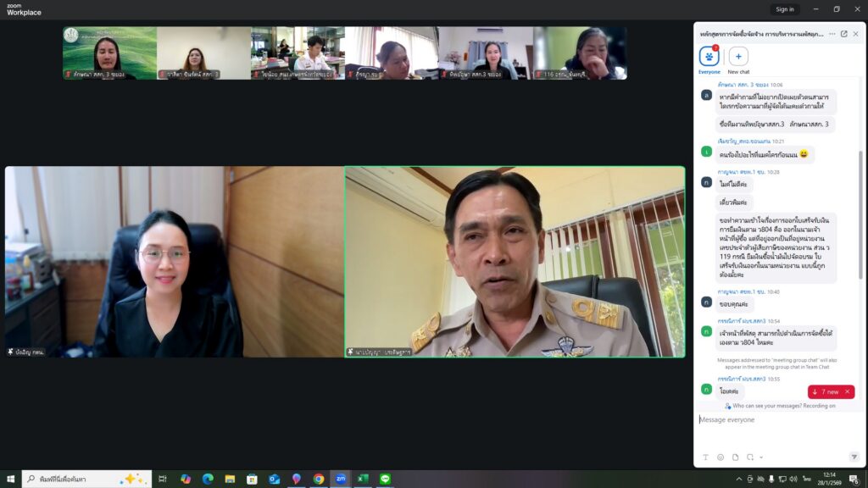The image size is (868, 488).
Task: Open the Windows taskbar search box
Action: click(86, 479)
